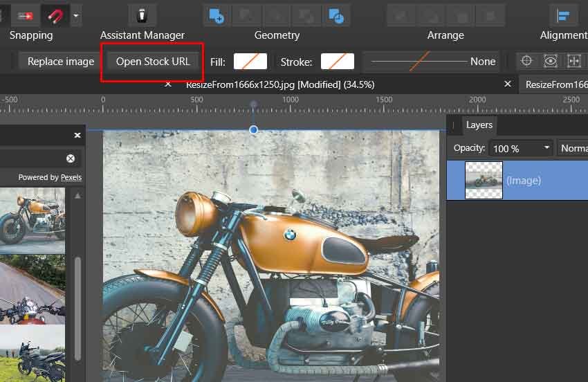Open the Normal blend mode dropdown
This screenshot has width=588, height=382.
pos(573,149)
